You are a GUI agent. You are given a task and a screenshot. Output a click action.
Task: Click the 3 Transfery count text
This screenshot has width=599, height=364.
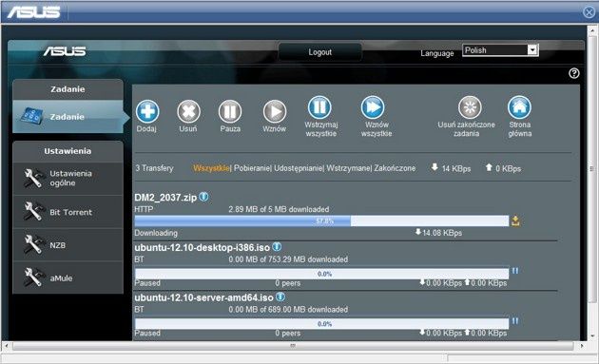[154, 168]
